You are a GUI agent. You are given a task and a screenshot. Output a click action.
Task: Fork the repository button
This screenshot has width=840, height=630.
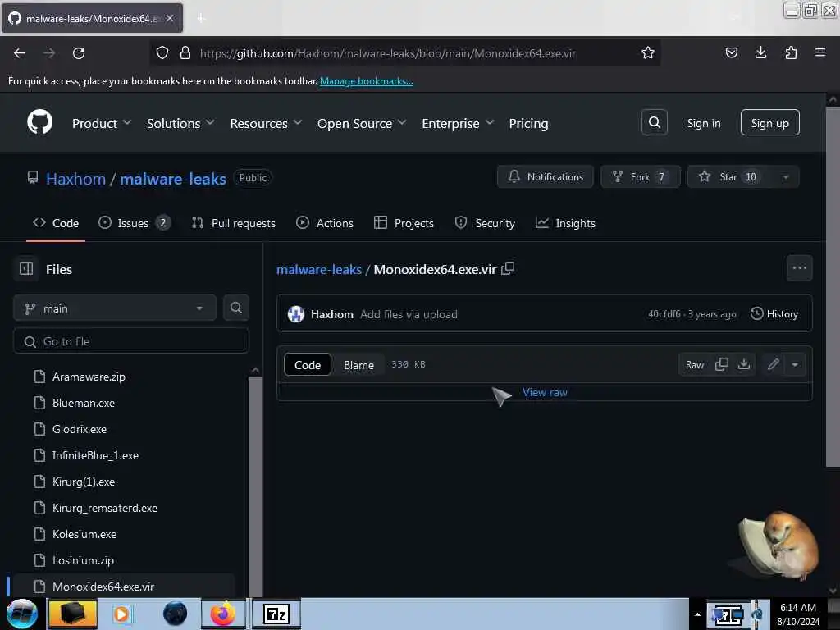point(640,177)
